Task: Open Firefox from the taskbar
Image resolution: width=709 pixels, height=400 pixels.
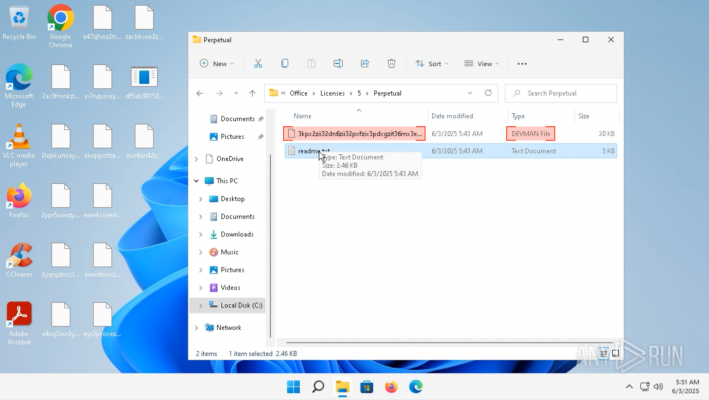Action: pyautogui.click(x=391, y=387)
